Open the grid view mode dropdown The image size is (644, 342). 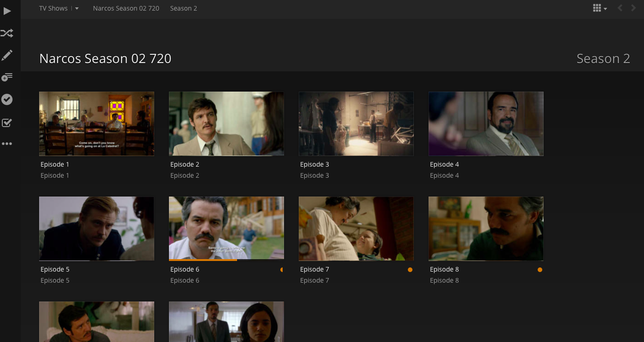(x=600, y=8)
